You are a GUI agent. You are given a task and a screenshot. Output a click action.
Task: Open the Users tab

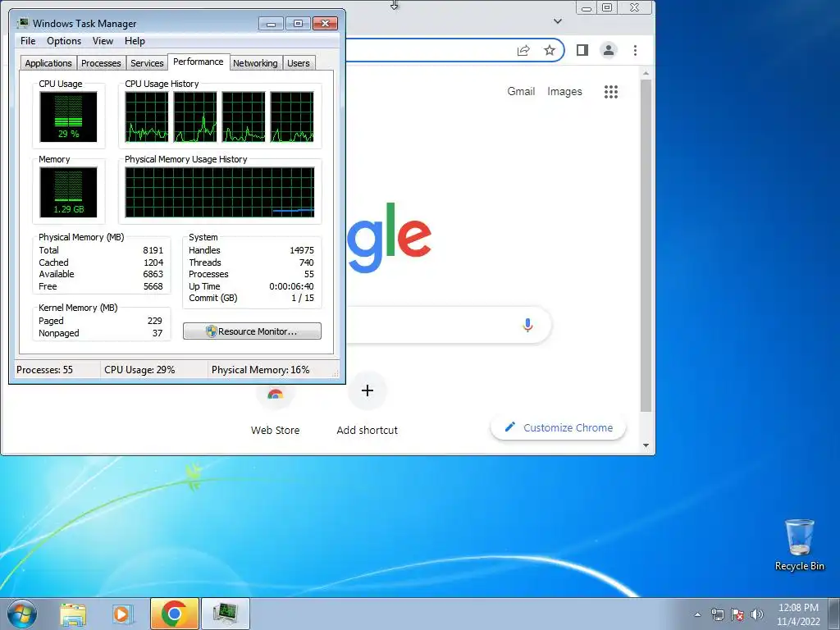click(x=299, y=63)
